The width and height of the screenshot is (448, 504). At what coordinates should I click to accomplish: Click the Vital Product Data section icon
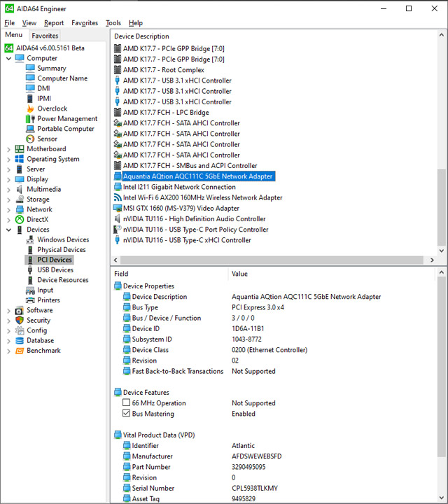click(x=118, y=435)
